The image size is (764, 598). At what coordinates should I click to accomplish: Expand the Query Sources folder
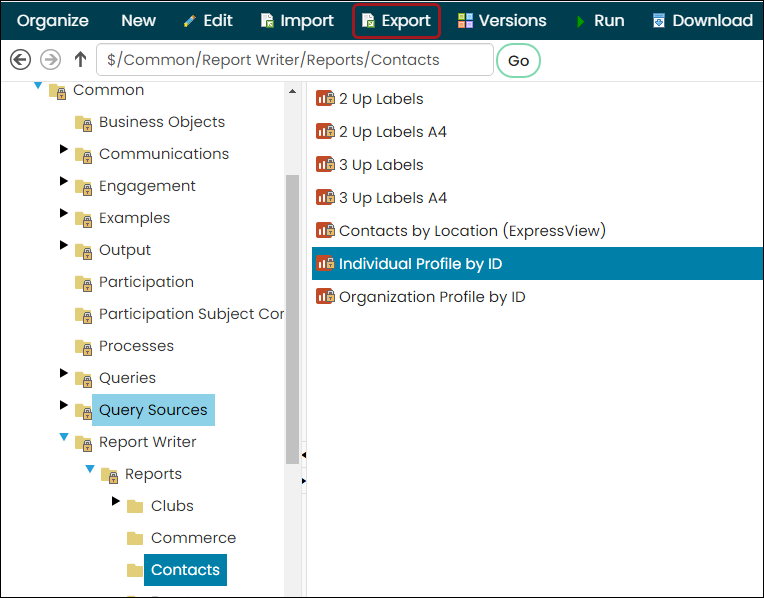63,405
